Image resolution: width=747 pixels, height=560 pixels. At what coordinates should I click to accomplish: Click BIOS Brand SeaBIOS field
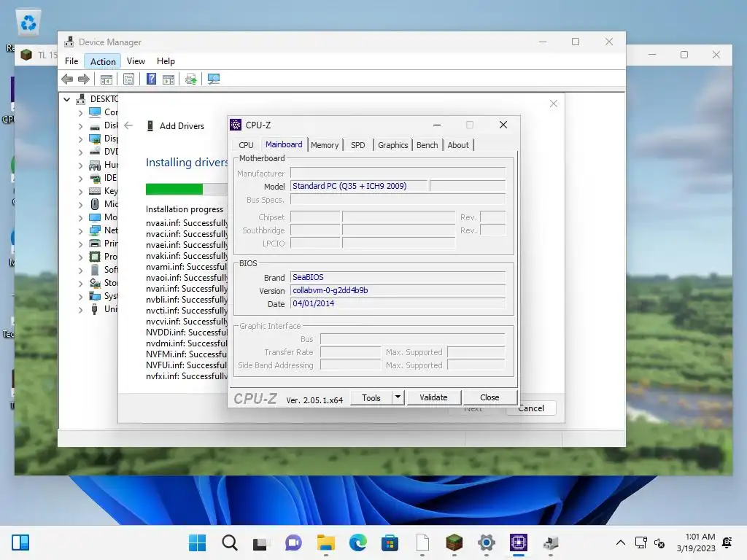click(x=398, y=277)
